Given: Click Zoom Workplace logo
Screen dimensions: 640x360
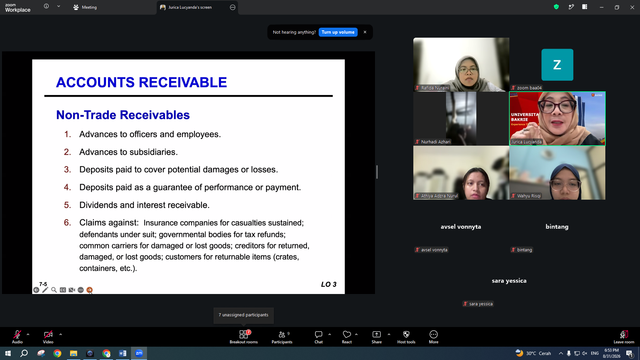Looking at the screenshot, I should tap(18, 8).
